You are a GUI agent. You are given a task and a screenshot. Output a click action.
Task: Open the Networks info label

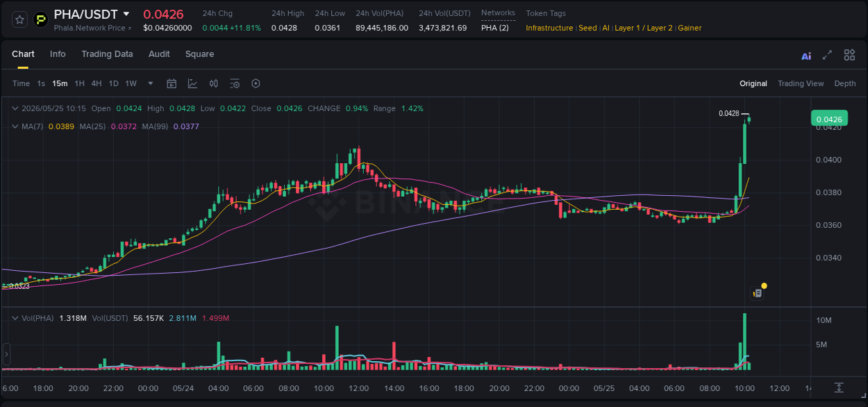pyautogui.click(x=498, y=13)
